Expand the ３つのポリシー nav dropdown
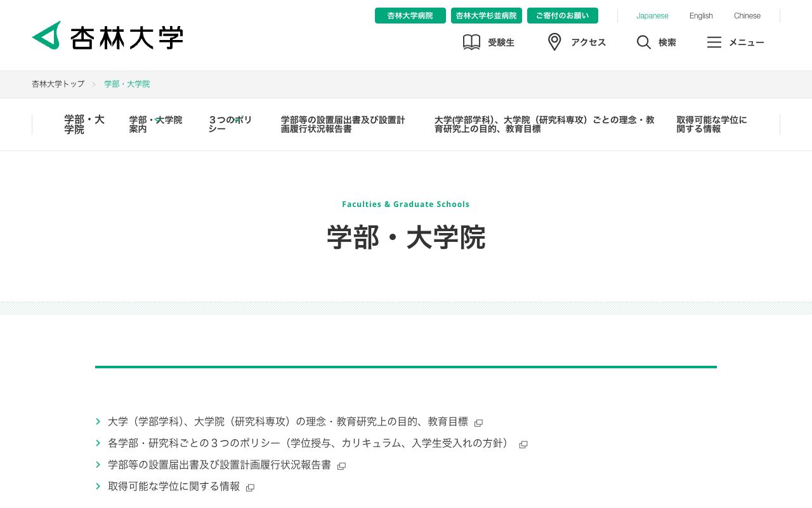The image size is (812, 508). (x=231, y=124)
